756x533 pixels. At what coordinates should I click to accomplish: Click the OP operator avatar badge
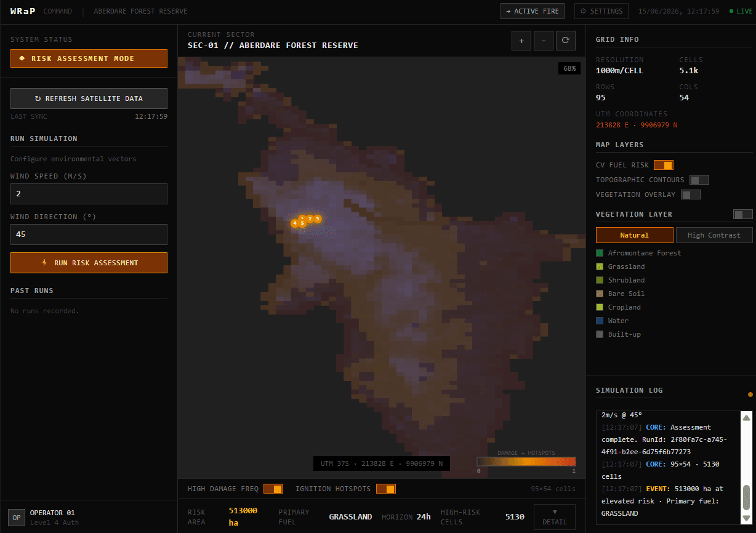pyautogui.click(x=17, y=518)
